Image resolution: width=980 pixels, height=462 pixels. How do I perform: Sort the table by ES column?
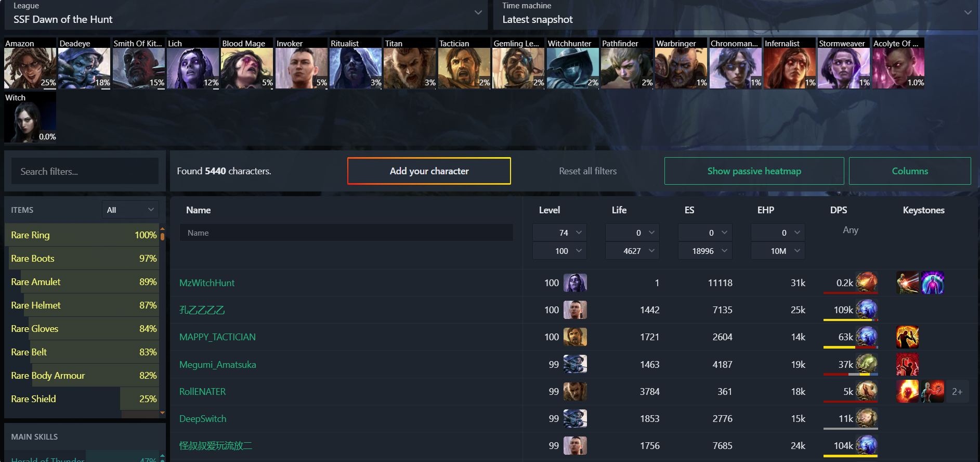(689, 210)
